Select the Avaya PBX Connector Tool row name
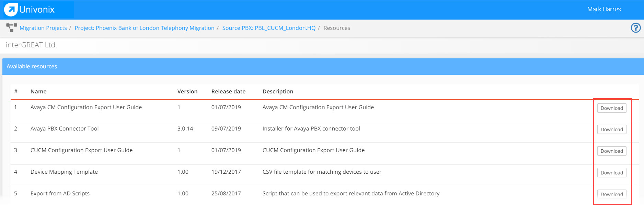Screen dimensions: 644x205 click(65, 128)
